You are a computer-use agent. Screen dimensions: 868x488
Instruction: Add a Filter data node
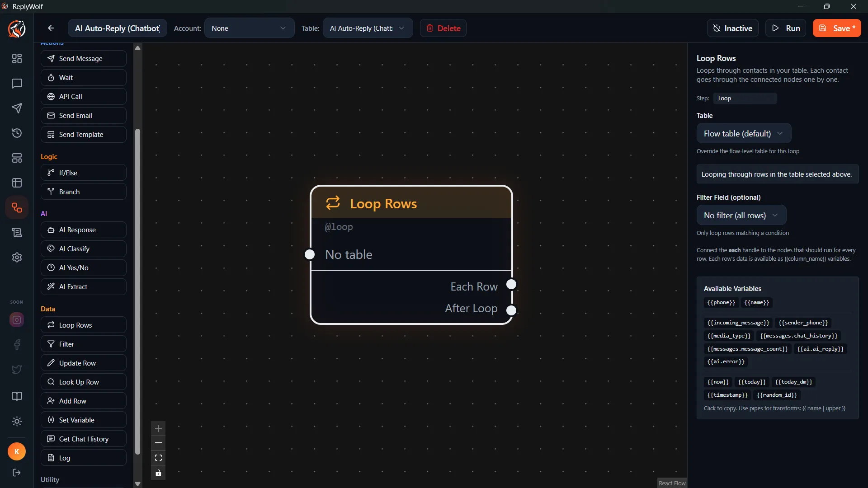(x=84, y=344)
